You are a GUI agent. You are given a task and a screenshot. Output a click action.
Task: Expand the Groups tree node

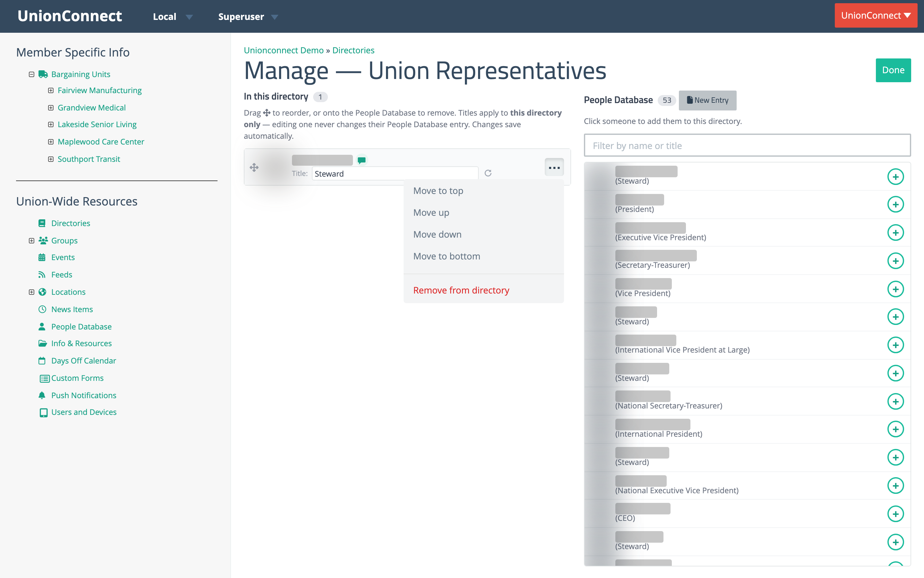pyautogui.click(x=31, y=241)
